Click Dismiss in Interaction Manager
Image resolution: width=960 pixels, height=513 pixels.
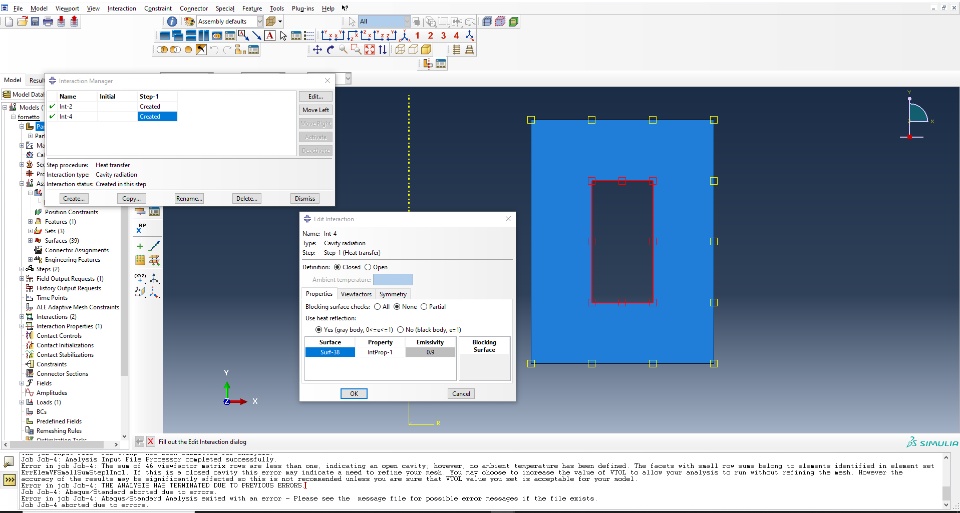[x=304, y=198]
